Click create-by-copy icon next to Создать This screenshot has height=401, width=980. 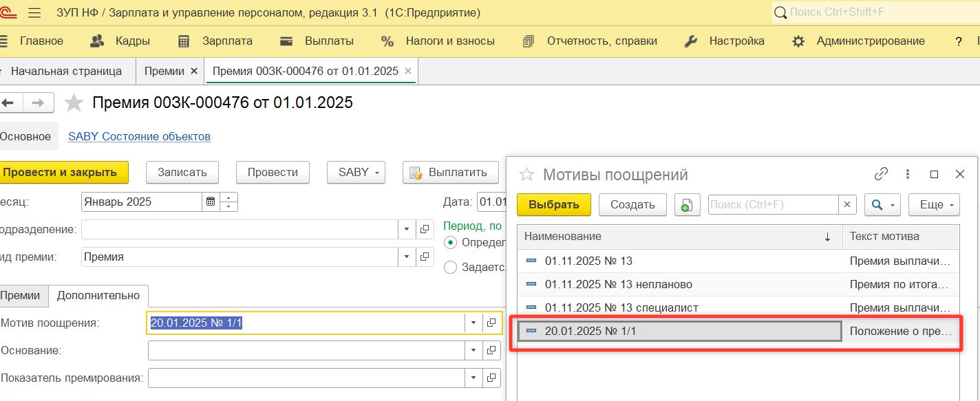tap(687, 204)
